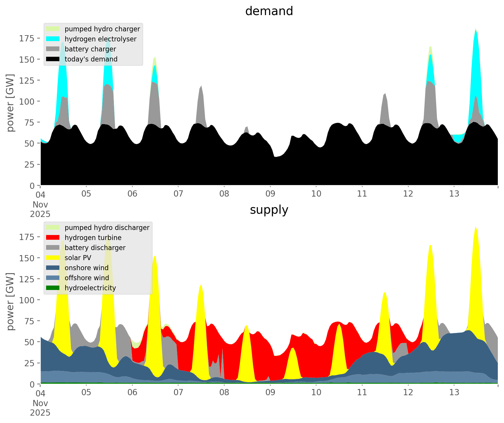
Task: Click the "supply" chart title
Action: tap(269, 210)
